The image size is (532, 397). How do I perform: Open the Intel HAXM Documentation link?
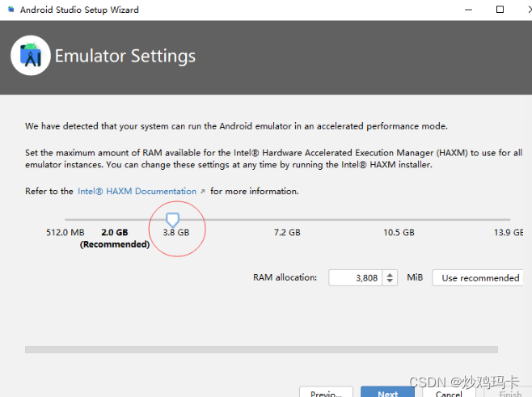click(x=137, y=191)
